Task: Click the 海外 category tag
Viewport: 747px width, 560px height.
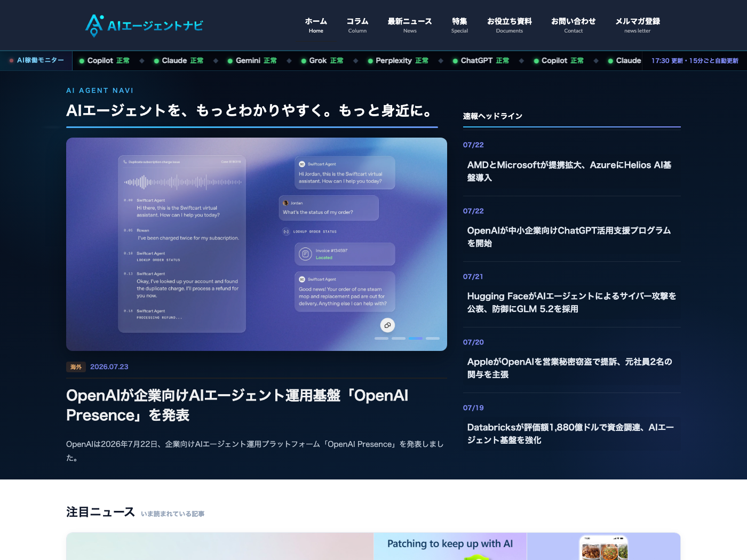Action: click(x=76, y=367)
